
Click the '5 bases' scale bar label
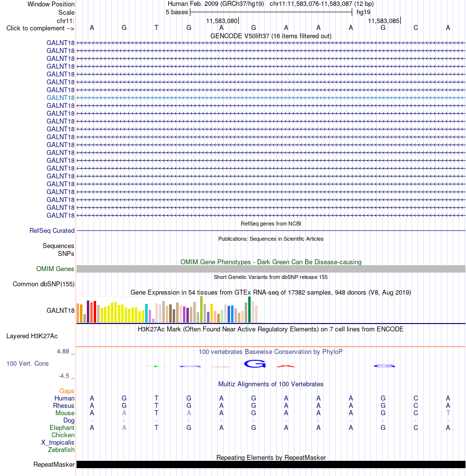(177, 12)
